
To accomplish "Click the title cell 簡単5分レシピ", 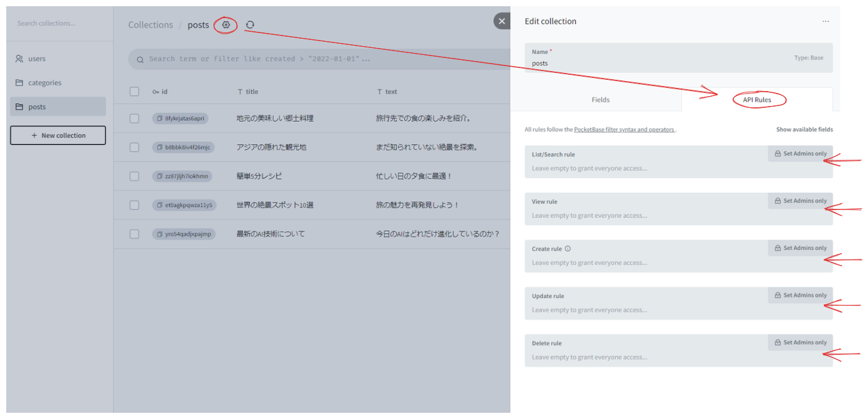I will (x=259, y=176).
